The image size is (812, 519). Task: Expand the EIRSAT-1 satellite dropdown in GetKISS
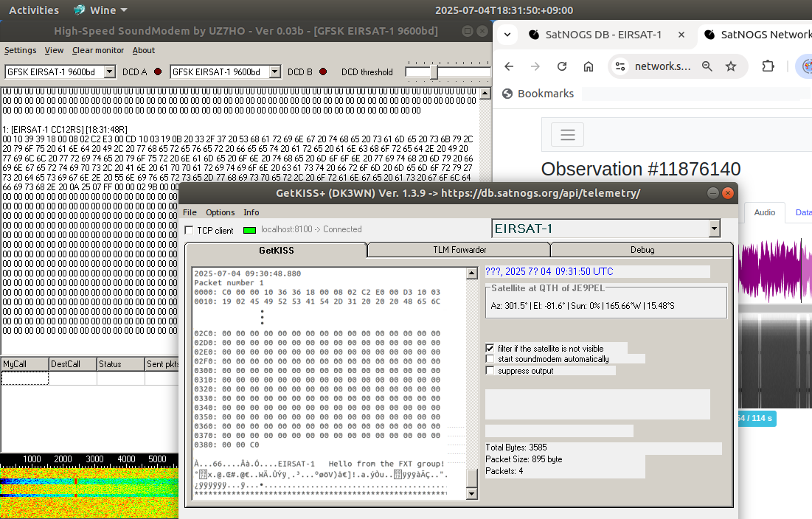(713, 229)
